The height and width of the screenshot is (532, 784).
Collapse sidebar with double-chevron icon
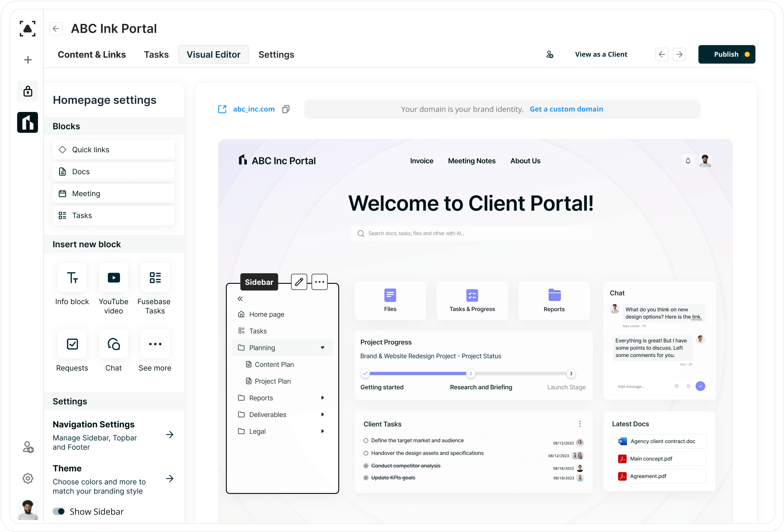tap(240, 299)
